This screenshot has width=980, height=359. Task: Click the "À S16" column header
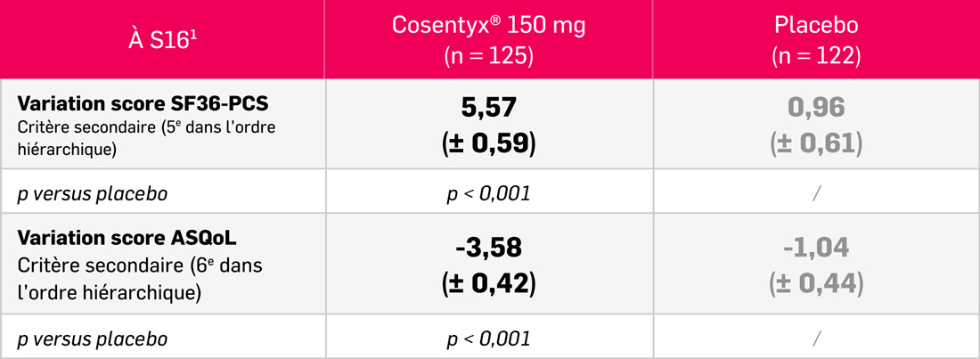(162, 40)
